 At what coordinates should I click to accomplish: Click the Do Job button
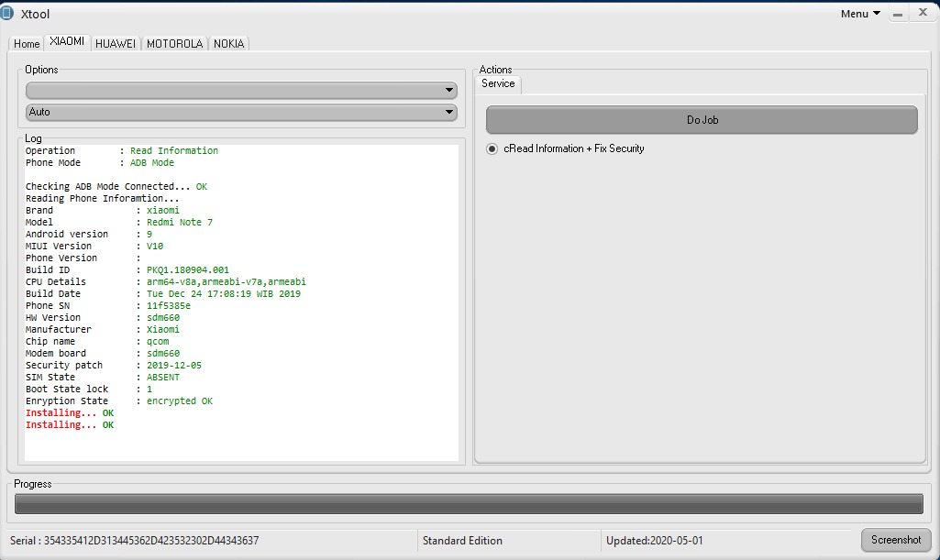[x=702, y=120]
